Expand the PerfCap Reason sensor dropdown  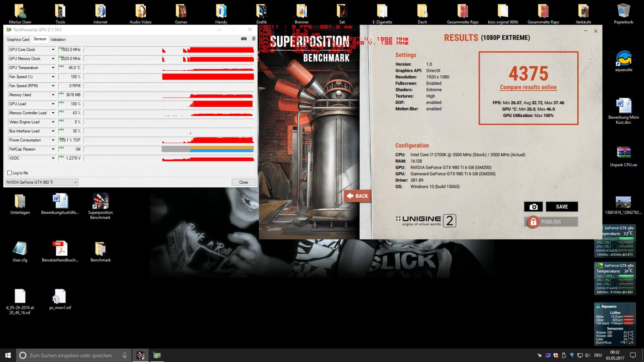point(53,149)
